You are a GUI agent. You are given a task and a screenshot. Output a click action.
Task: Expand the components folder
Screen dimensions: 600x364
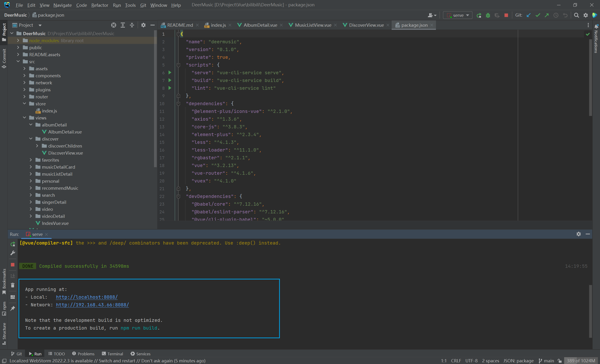[x=24, y=76]
